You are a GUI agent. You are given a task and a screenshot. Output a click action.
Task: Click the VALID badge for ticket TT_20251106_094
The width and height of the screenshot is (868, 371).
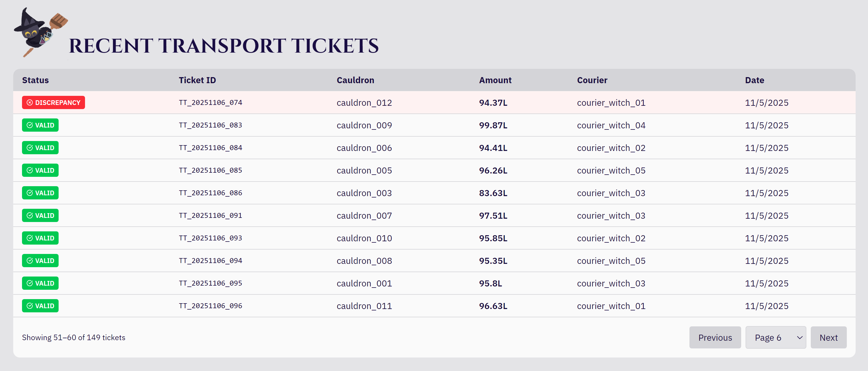[40, 261]
